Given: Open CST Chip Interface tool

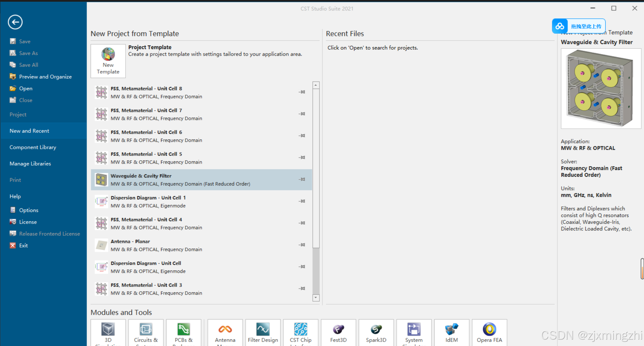Looking at the screenshot, I should click(301, 333).
